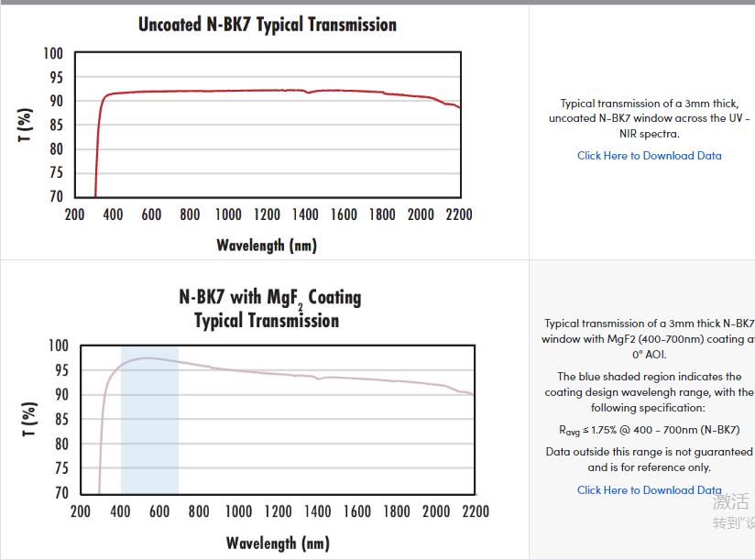
Task: Click 'Wavelength (nm)' label under MgF2 chart
Action: [x=278, y=543]
